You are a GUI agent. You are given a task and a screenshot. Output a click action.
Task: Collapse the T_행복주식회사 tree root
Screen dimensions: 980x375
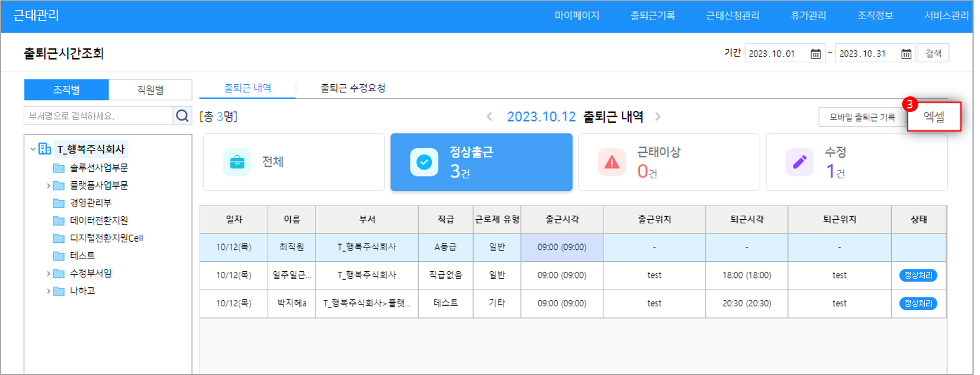[33, 149]
